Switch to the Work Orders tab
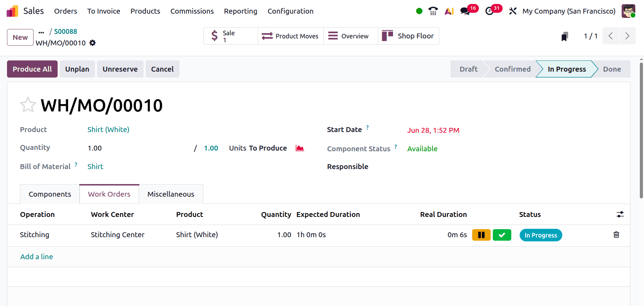Screen dimensions: 644x306 pos(109,194)
